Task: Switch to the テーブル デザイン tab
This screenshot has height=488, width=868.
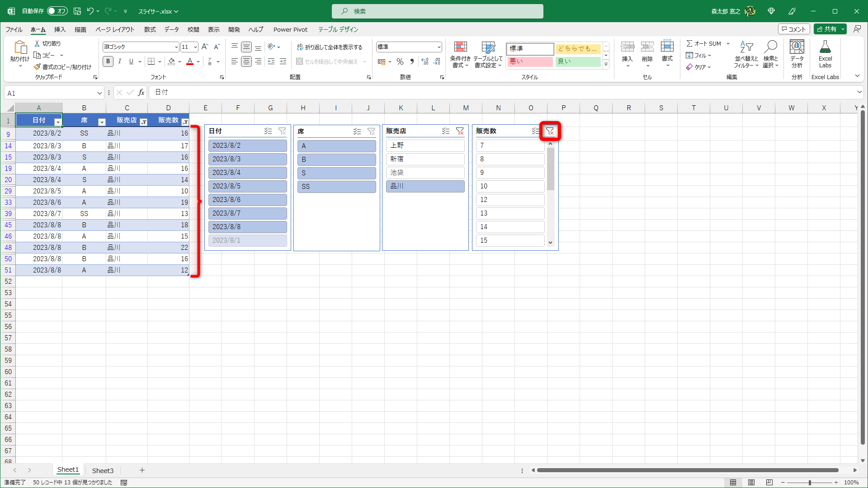Action: [x=338, y=29]
